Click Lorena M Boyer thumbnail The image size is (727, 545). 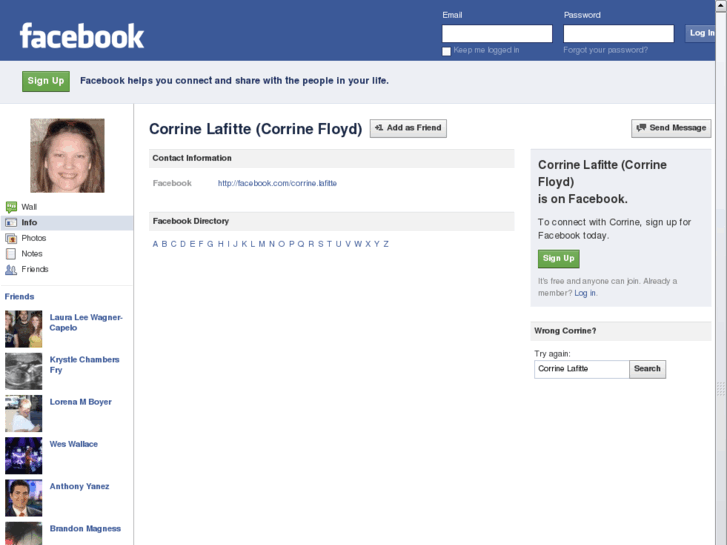[x=24, y=413]
